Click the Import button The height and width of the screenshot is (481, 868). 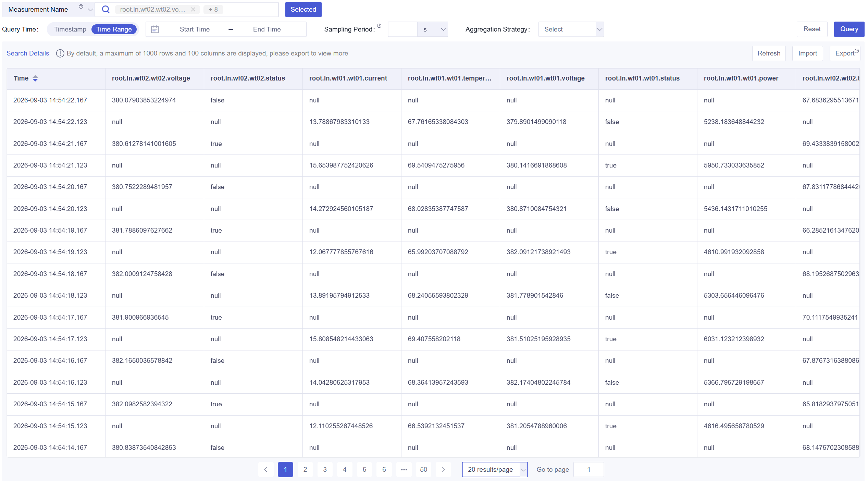(807, 53)
